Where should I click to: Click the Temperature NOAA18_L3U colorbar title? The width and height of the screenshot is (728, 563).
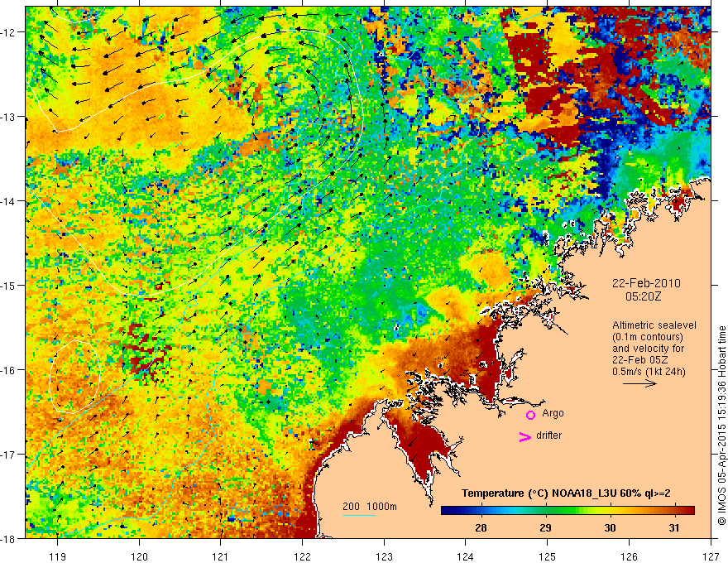566,493
